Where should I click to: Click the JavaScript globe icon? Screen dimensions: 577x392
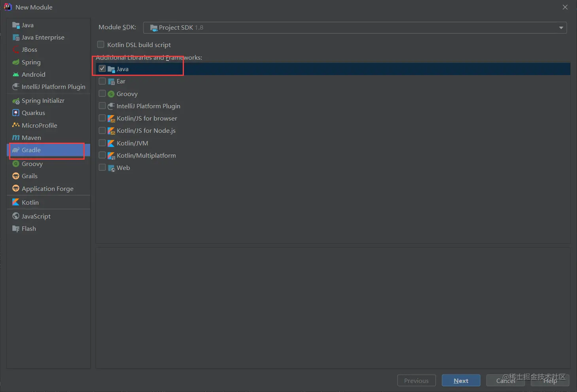point(16,216)
